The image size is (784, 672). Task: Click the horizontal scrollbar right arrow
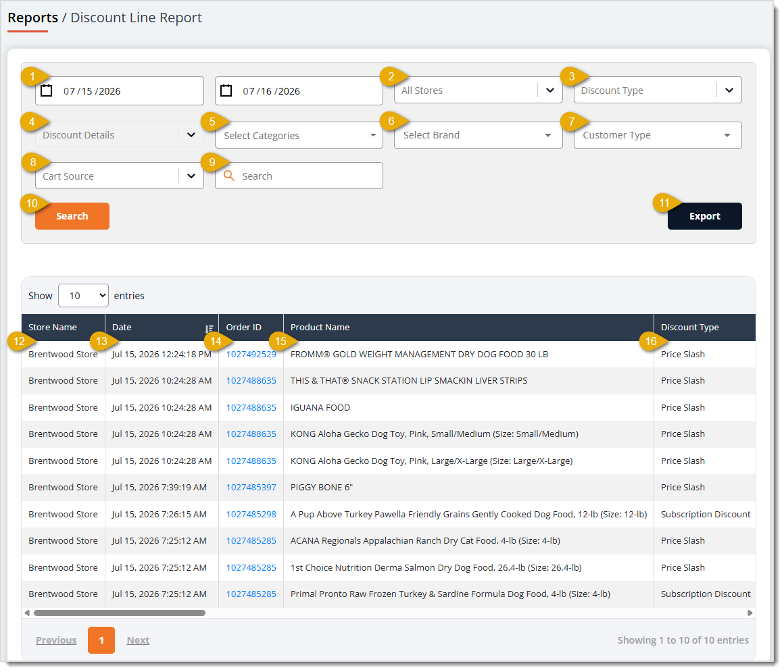tap(750, 613)
